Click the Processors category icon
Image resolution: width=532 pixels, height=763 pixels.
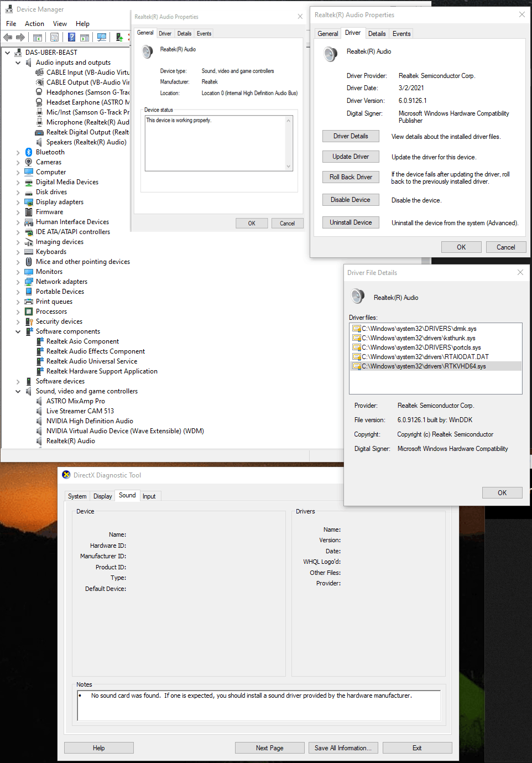(29, 312)
